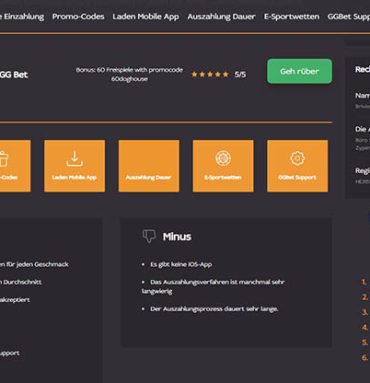370x383 pixels.
Task: Click the chip icon on E-Sportwetten tile
Action: pos(223,158)
